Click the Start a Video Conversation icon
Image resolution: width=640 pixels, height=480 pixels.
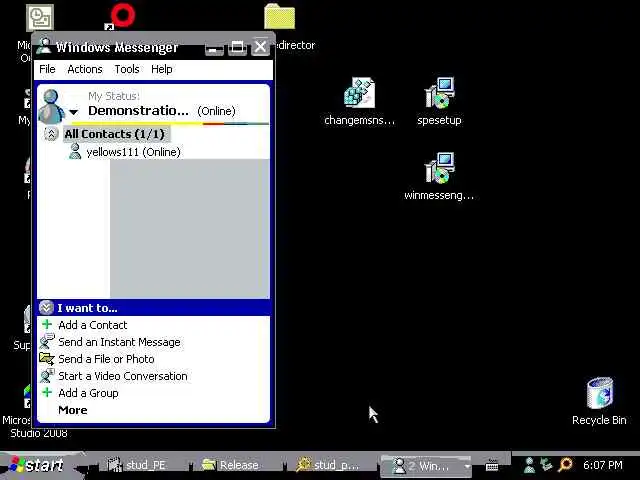point(47,375)
